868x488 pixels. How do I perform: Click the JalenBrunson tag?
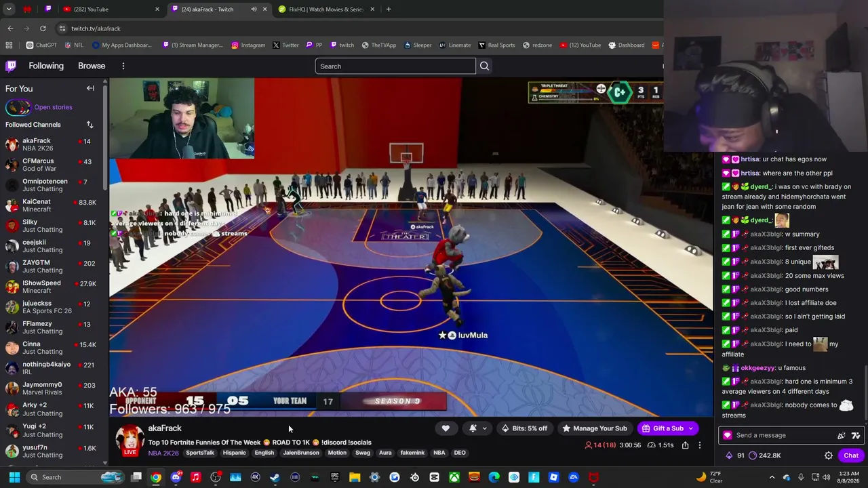point(301,453)
